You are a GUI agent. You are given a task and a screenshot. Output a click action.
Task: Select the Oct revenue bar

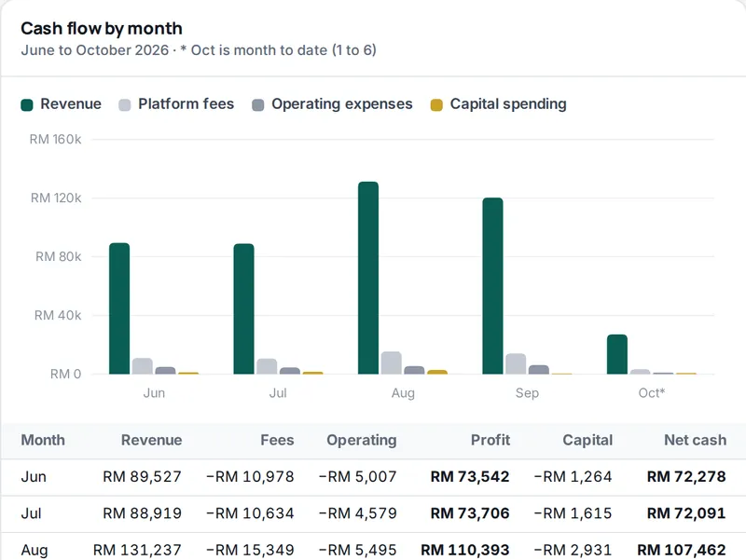(617, 354)
